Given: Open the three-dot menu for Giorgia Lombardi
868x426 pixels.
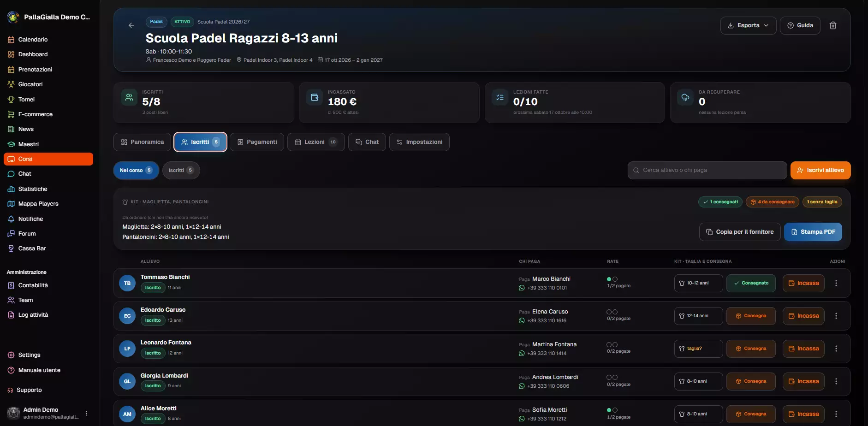Looking at the screenshot, I should [836, 381].
